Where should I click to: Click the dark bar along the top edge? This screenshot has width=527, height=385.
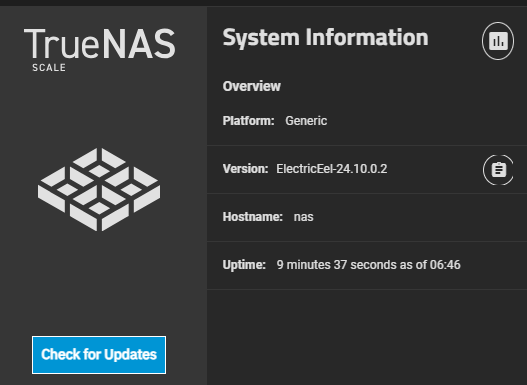(x=264, y=3)
